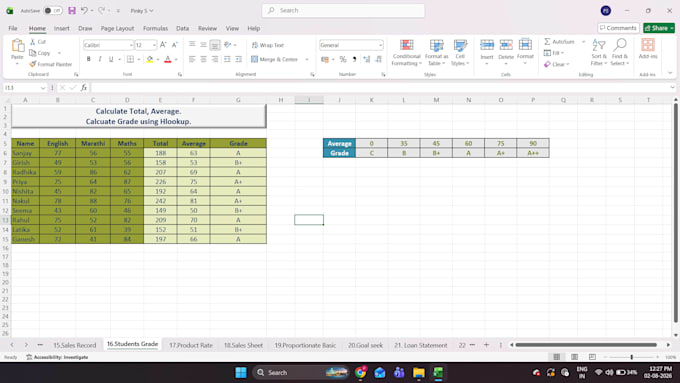Open the 20.Goal seek sheet tab

point(365,345)
